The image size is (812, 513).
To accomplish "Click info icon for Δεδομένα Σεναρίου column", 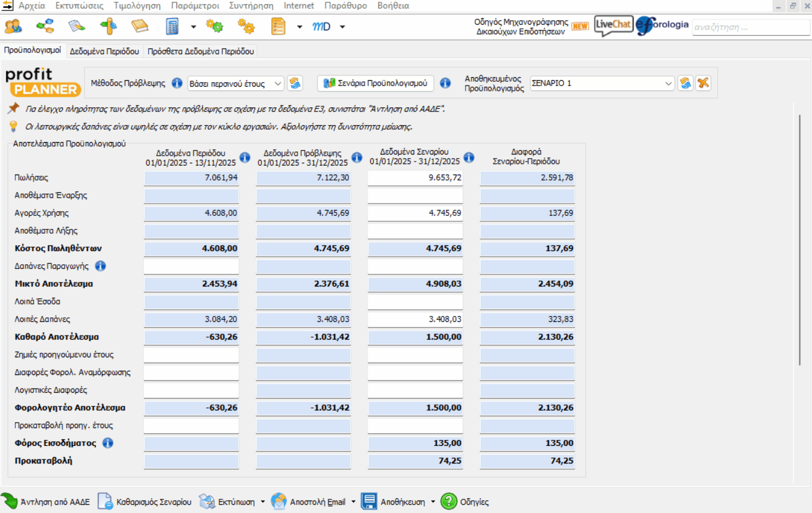I will (469, 157).
